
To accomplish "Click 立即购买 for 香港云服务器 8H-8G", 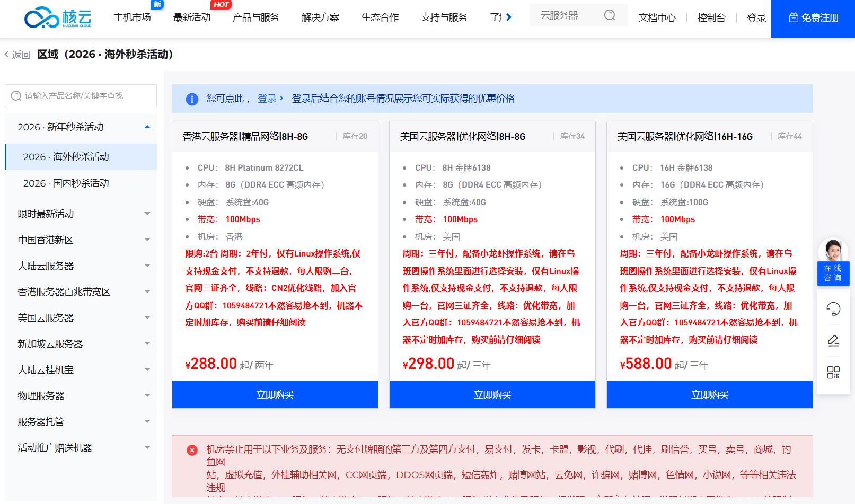I will pos(275,394).
